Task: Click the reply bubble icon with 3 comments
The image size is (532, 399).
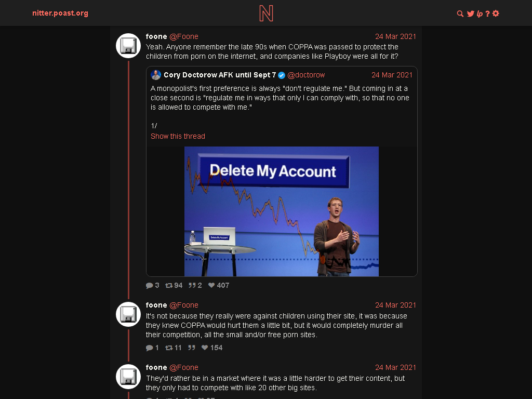Action: point(149,285)
